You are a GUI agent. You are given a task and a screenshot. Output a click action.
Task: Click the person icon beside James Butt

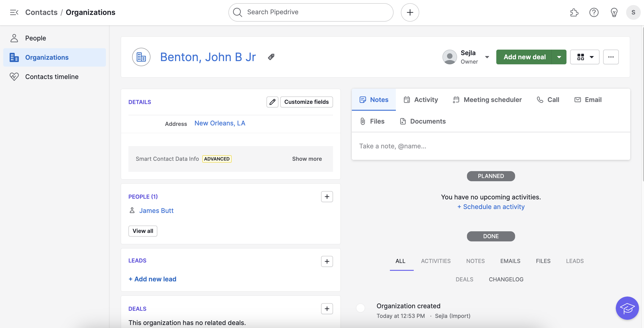coord(132,210)
